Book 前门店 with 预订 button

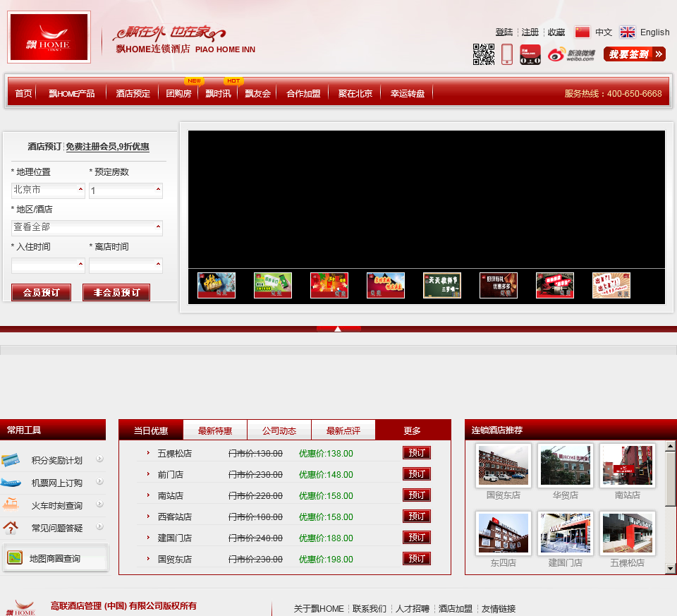pos(417,474)
